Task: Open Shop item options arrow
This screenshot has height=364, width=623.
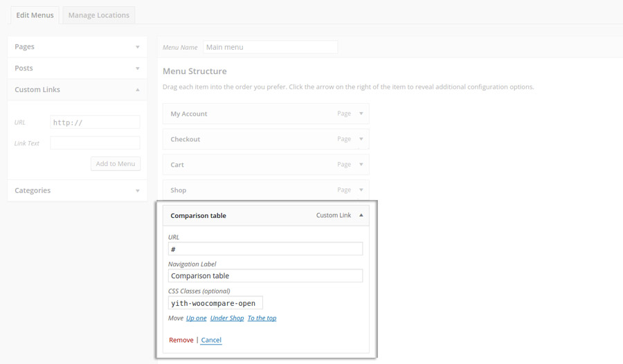Action: (361, 190)
